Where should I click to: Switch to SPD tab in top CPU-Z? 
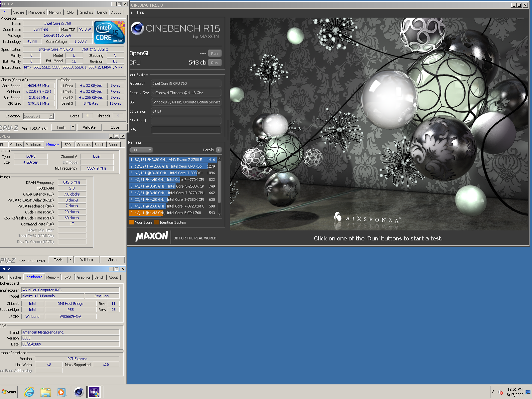pyautogui.click(x=70, y=12)
